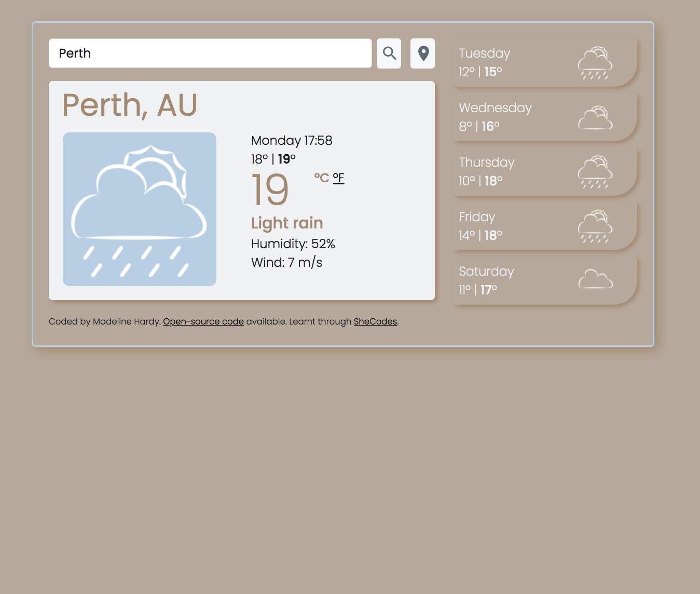Click Friday's rain cloud forecast icon
The width and height of the screenshot is (700, 594).
click(595, 226)
